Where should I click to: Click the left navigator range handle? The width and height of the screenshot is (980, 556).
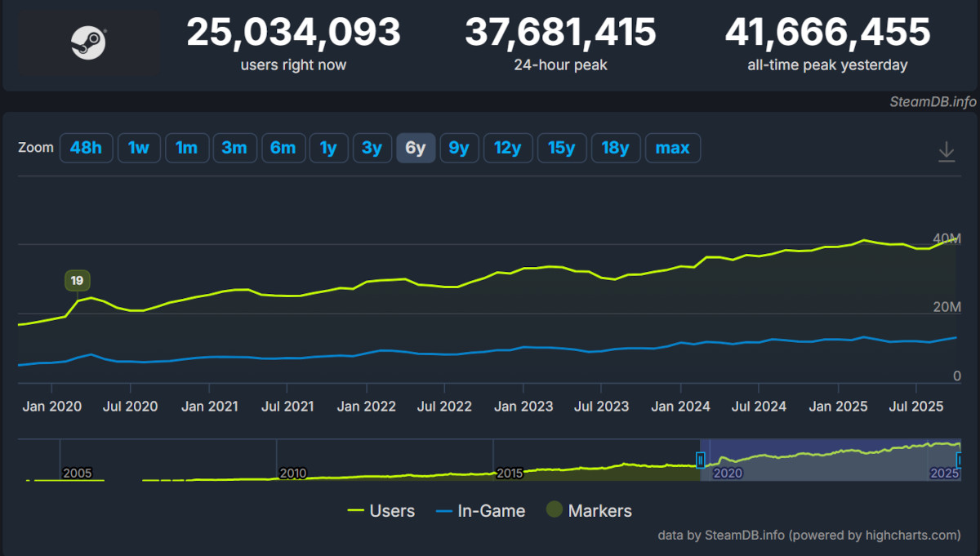tap(700, 460)
